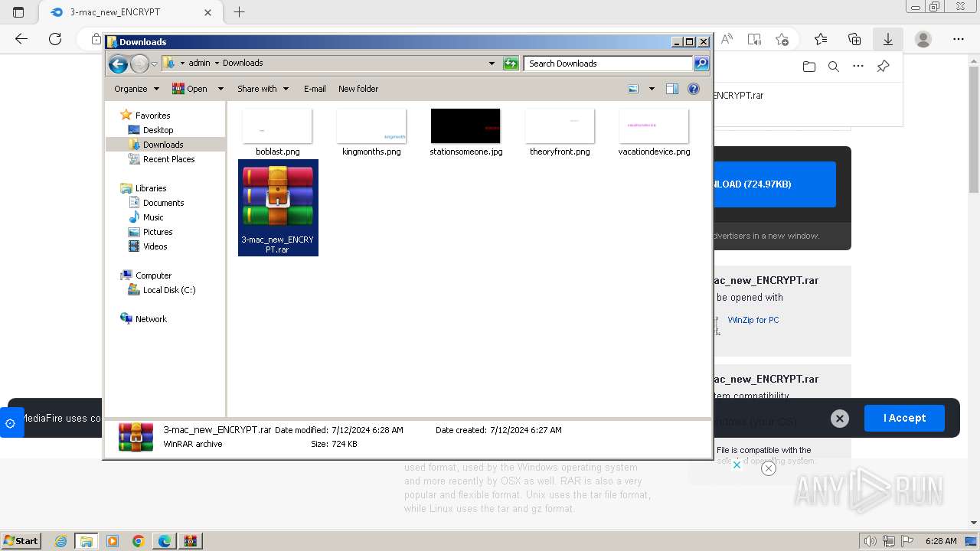
Task: Expand the Open button dropdown arrow
Action: click(x=220, y=89)
